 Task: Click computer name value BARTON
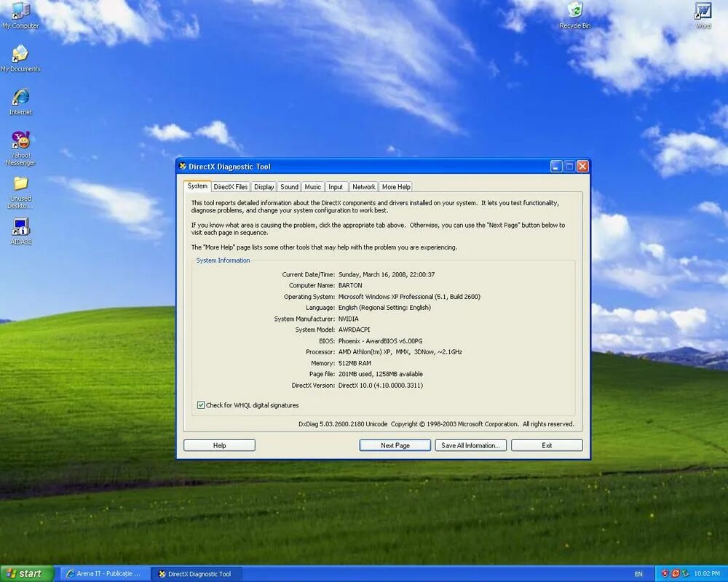point(350,285)
